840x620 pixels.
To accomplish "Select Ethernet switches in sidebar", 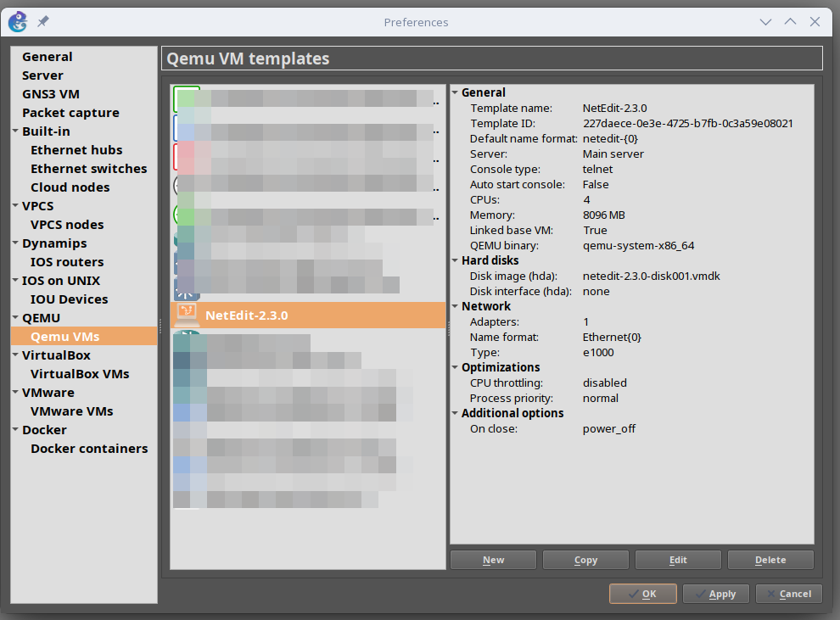I will click(x=88, y=169).
